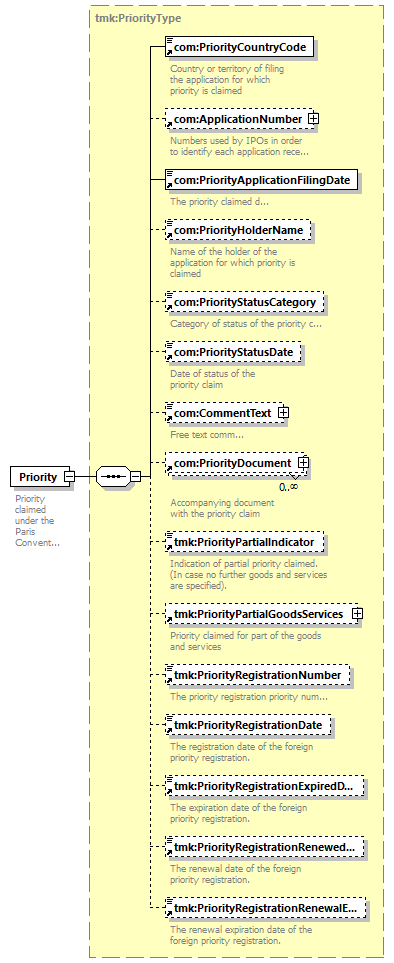This screenshot has height=963, width=394.
Task: Expand com:CommentText plus box
Action: coord(283,413)
